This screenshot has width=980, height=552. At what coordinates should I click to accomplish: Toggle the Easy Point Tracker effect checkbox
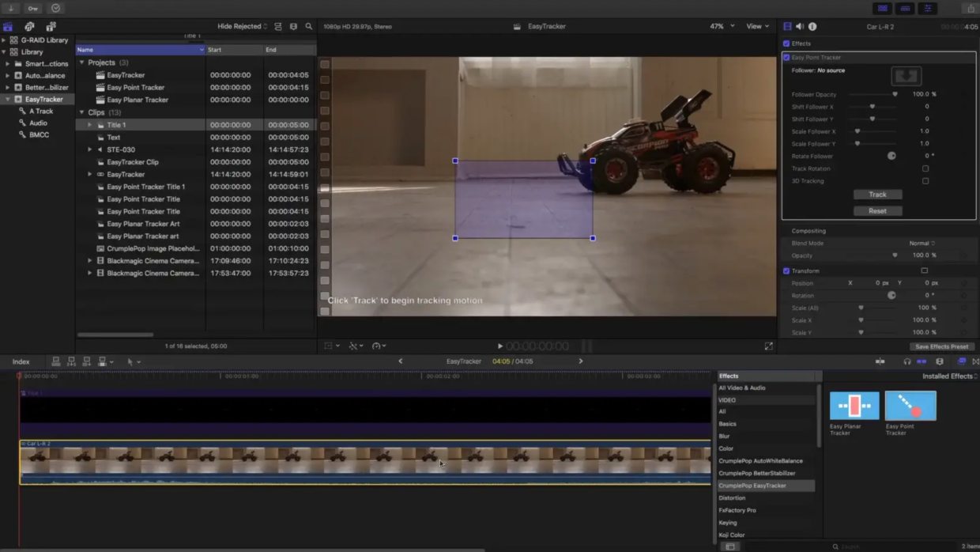pos(786,57)
